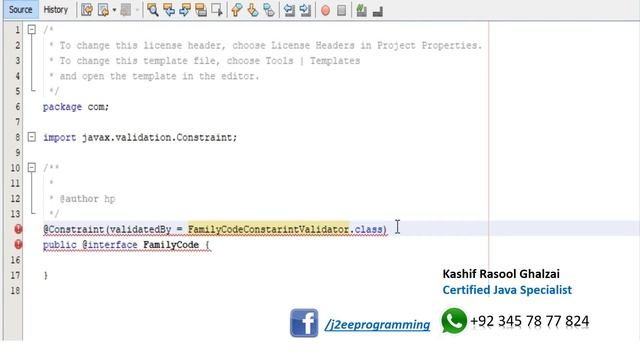Click 'and open the template in the editor' comment
The width and height of the screenshot is (640, 360).
click(x=159, y=76)
